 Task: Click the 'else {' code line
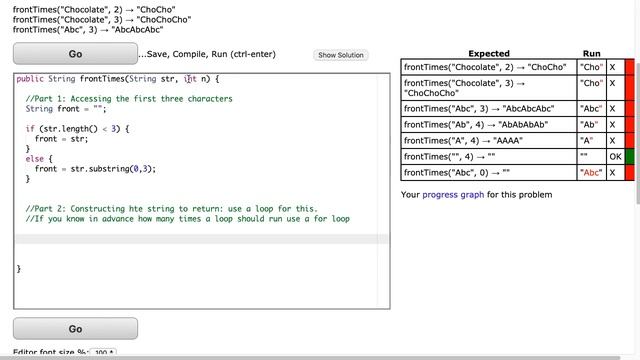[39, 159]
